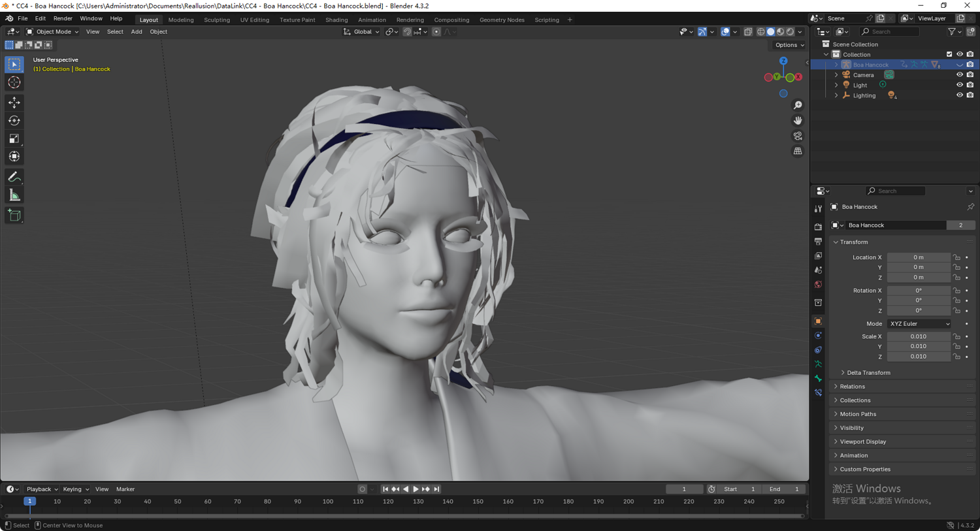
Task: Play the animation forward
Action: [x=416, y=489]
